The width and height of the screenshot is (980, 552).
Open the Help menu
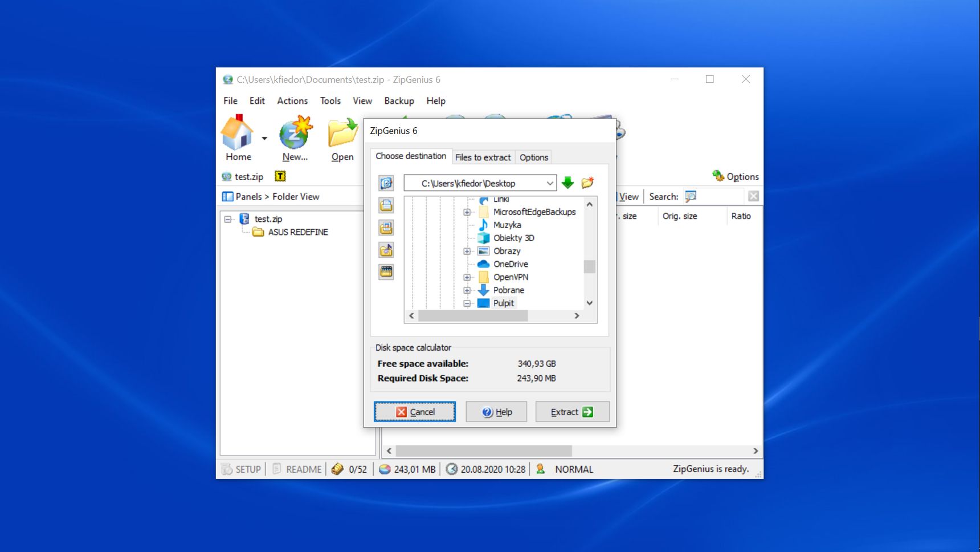436,101
